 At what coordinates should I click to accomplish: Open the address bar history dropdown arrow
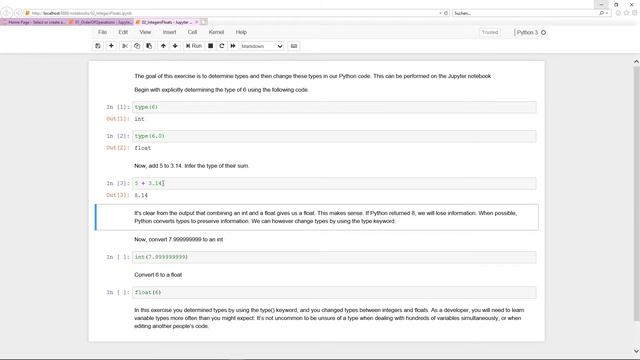[x=440, y=13]
